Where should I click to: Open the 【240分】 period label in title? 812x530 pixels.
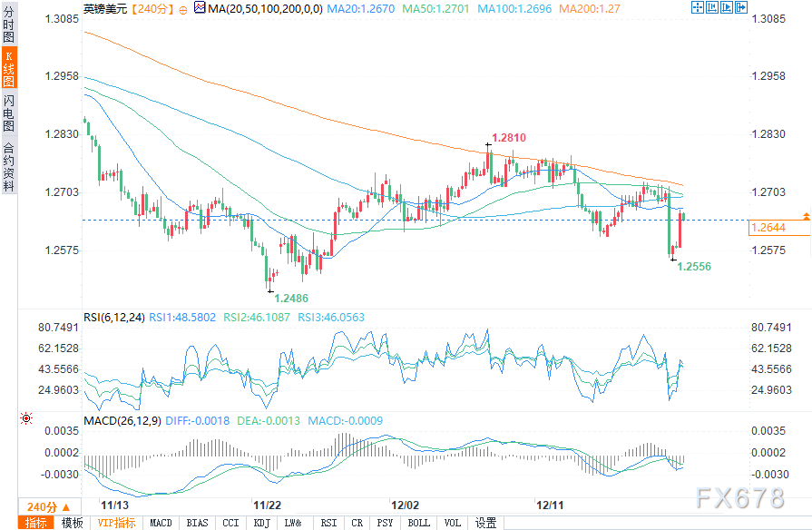pos(152,9)
